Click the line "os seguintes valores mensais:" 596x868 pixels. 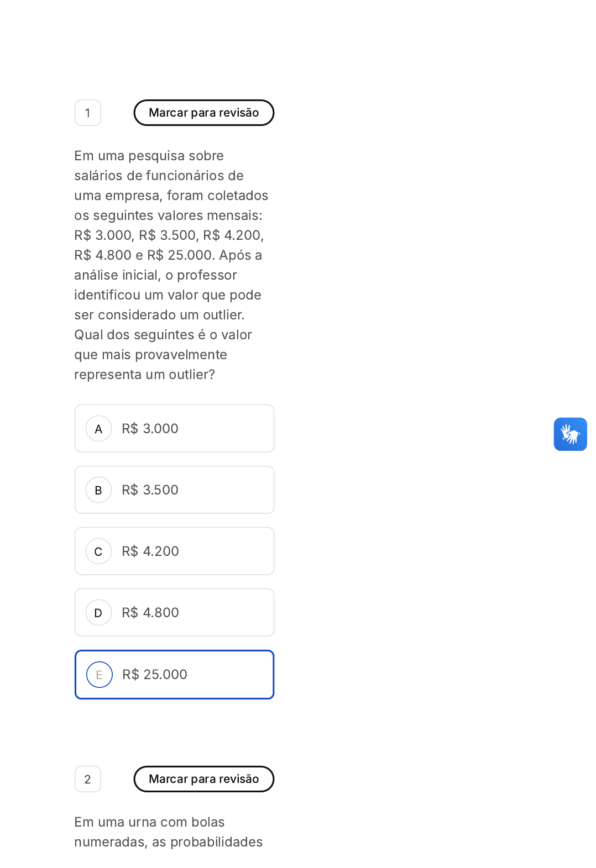[169, 215]
